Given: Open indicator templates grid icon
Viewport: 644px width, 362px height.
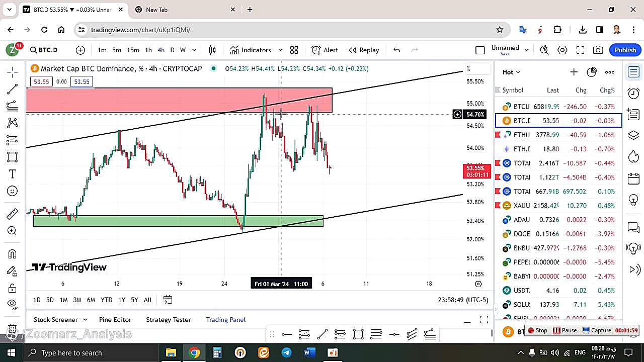Looking at the screenshot, I should click(294, 50).
